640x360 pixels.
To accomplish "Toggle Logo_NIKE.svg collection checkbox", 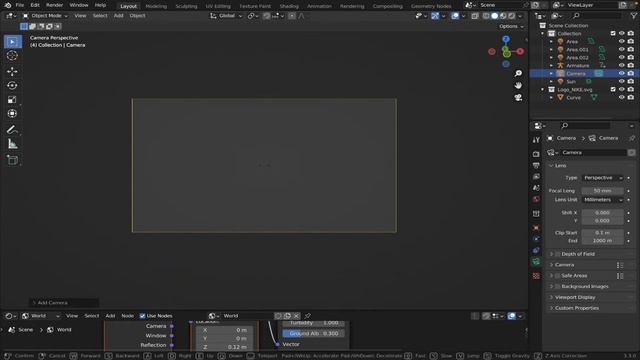I will click(613, 89).
